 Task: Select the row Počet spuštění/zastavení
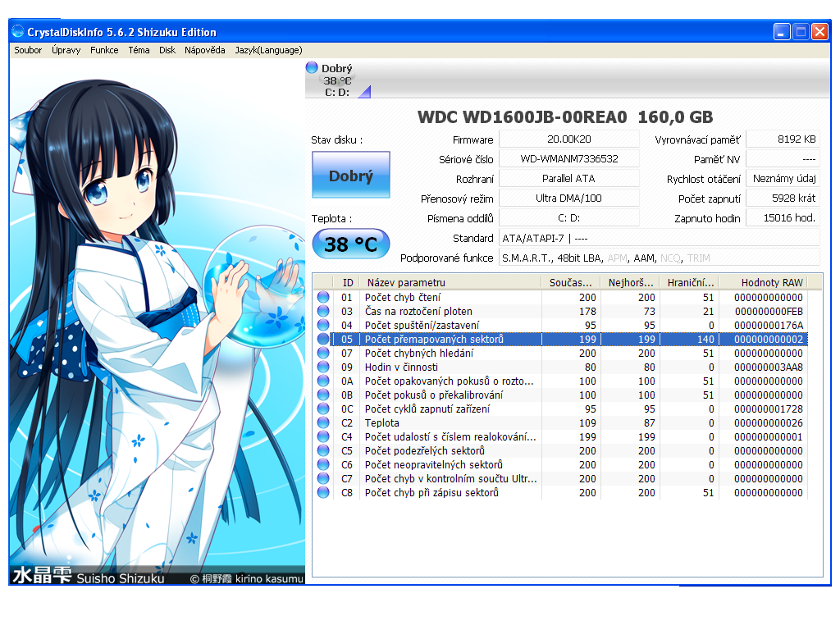(x=560, y=325)
